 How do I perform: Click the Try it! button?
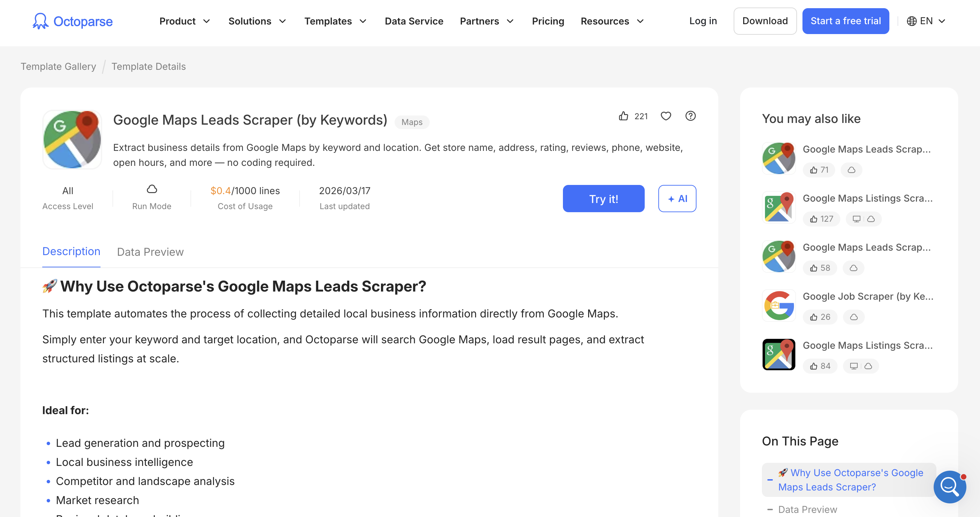pos(604,199)
